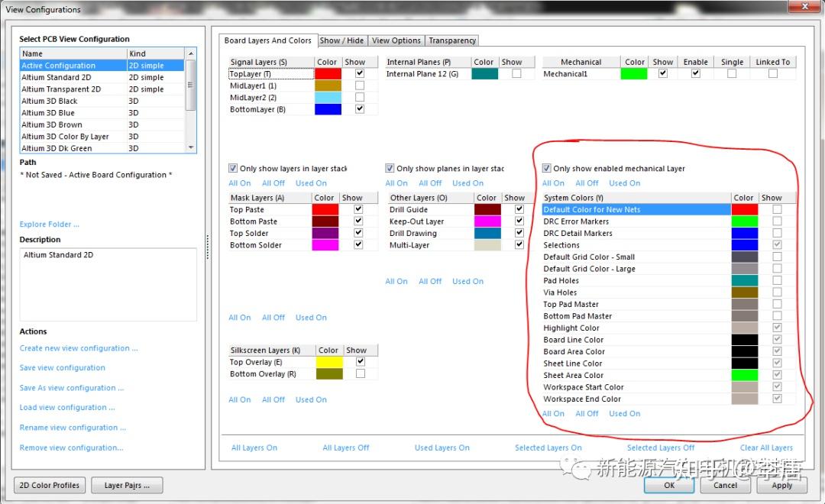Select Board Line Color row

(668, 339)
